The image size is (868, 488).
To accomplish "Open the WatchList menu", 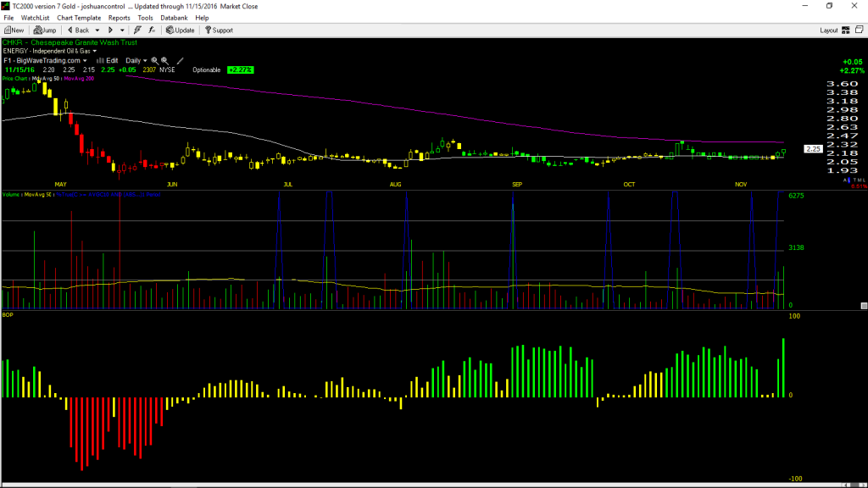I will (35, 18).
